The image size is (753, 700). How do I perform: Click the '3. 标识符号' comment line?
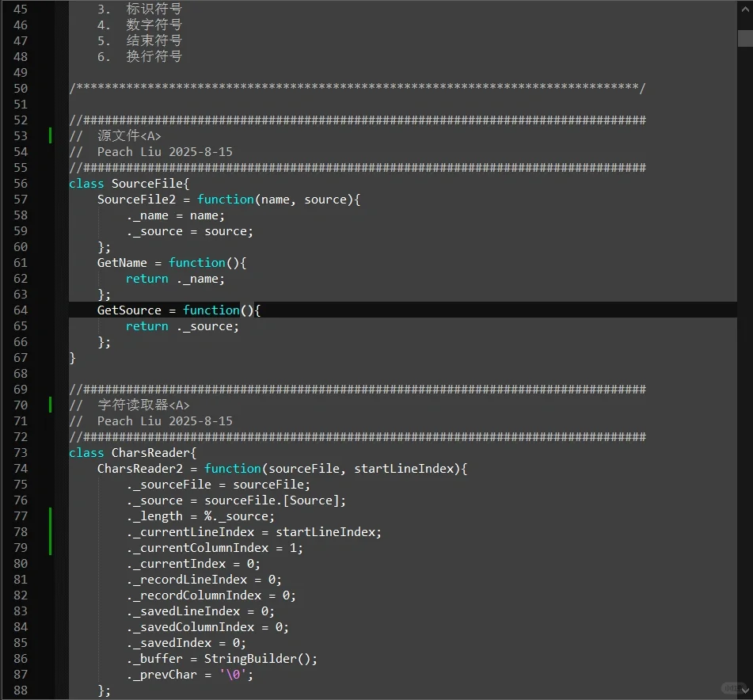pyautogui.click(x=139, y=10)
